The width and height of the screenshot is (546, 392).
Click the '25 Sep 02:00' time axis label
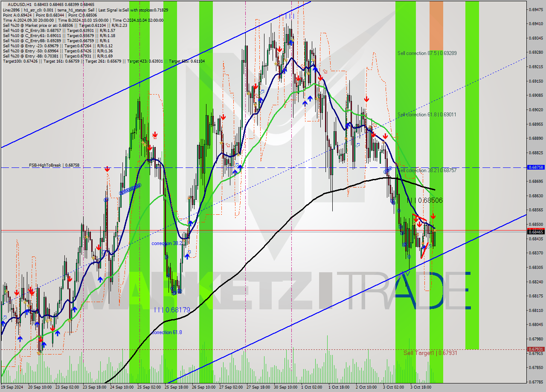point(149,387)
